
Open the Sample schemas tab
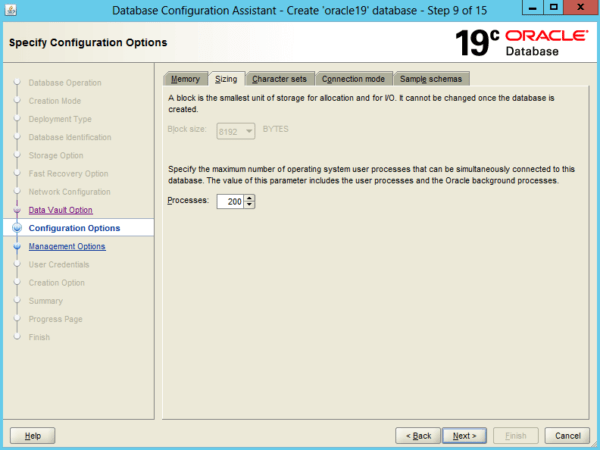coord(431,79)
